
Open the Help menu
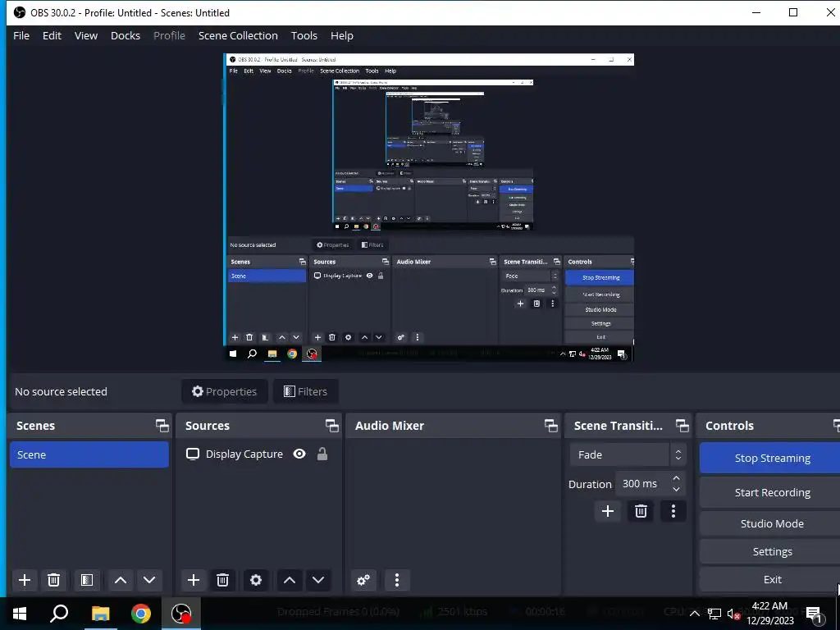342,36
